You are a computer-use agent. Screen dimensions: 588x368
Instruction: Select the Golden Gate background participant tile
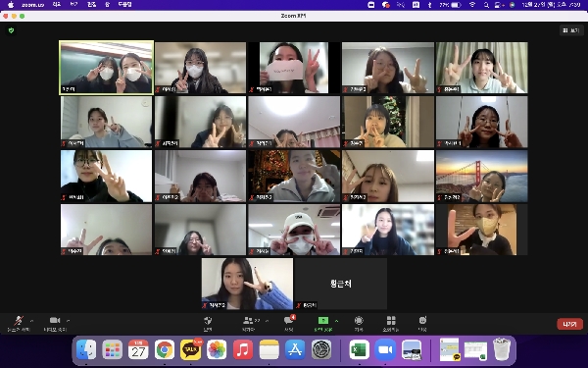[x=481, y=176]
